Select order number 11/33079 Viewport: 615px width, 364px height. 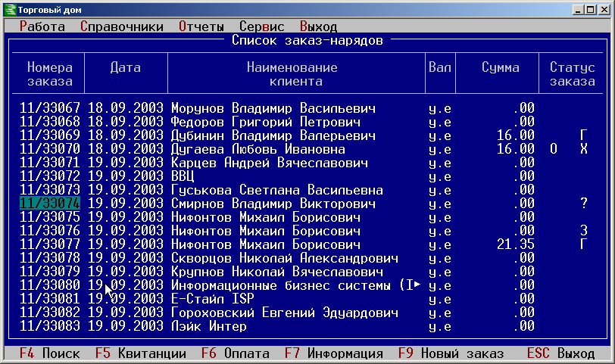coord(50,271)
